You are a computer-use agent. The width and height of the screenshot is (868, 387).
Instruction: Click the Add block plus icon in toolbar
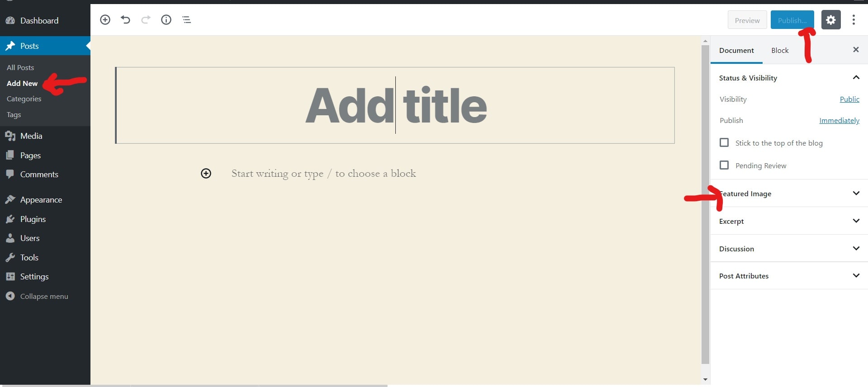(x=105, y=20)
